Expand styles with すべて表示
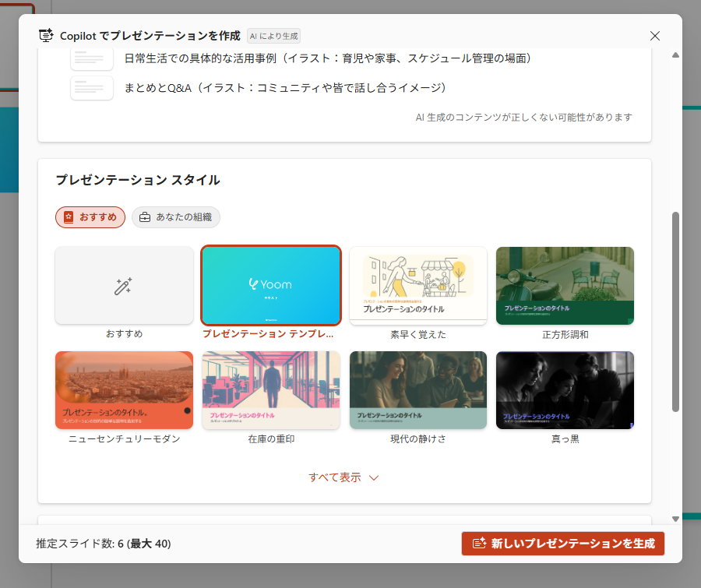This screenshot has width=701, height=588. tap(335, 477)
